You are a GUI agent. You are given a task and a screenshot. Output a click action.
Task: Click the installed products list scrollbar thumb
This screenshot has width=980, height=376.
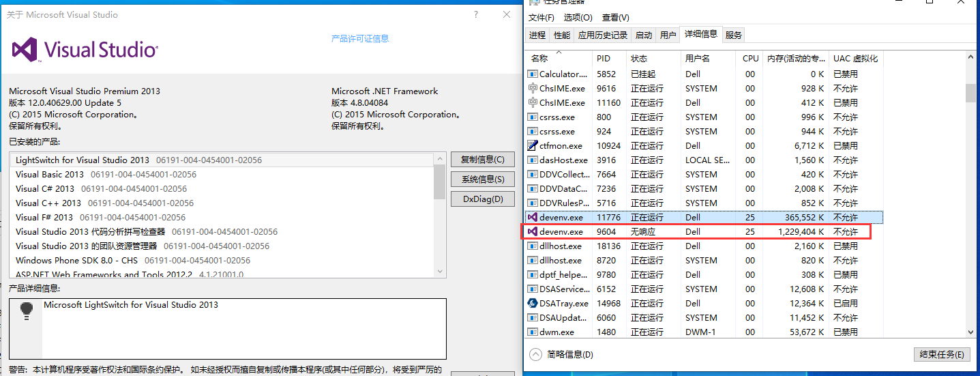tap(440, 182)
